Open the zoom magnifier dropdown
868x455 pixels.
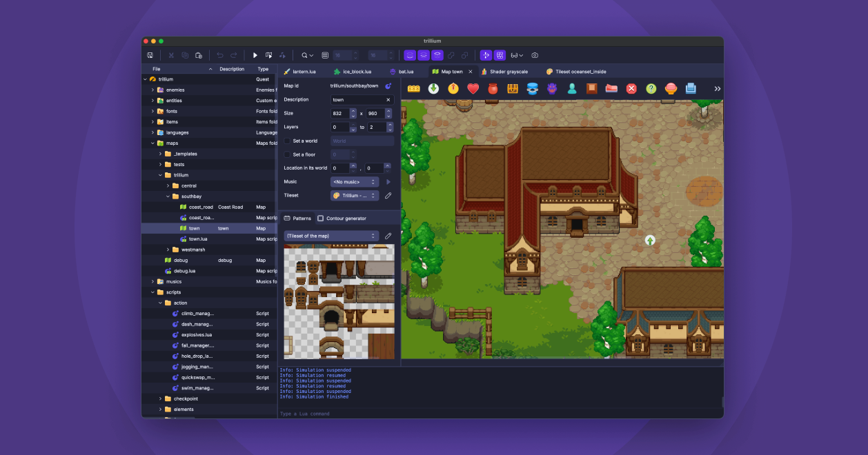tap(307, 55)
